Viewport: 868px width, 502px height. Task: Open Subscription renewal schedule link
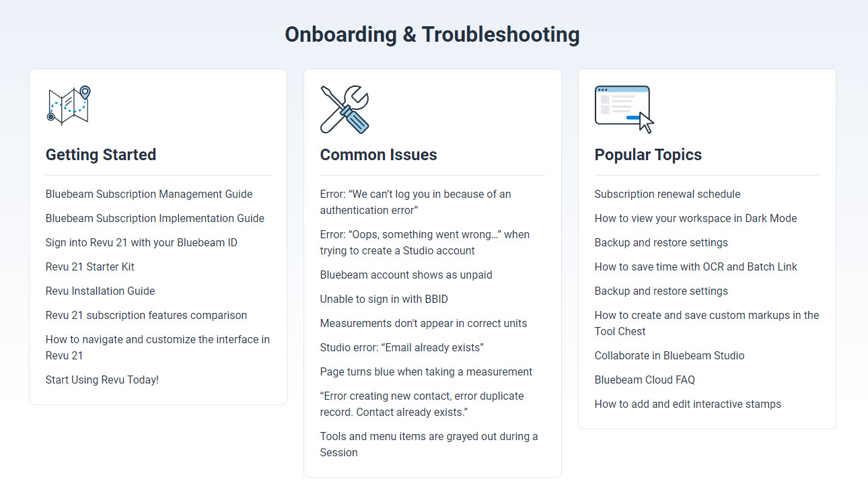667,194
